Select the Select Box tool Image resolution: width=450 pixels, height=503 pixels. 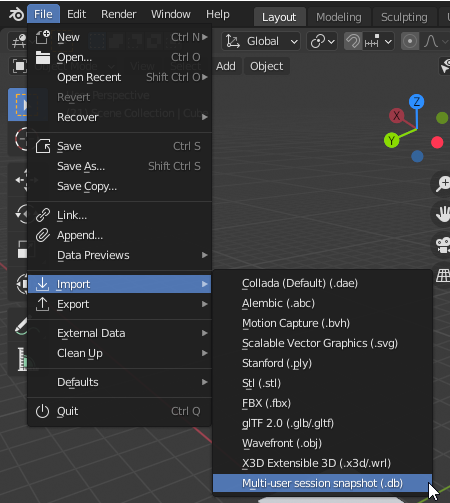point(18,105)
